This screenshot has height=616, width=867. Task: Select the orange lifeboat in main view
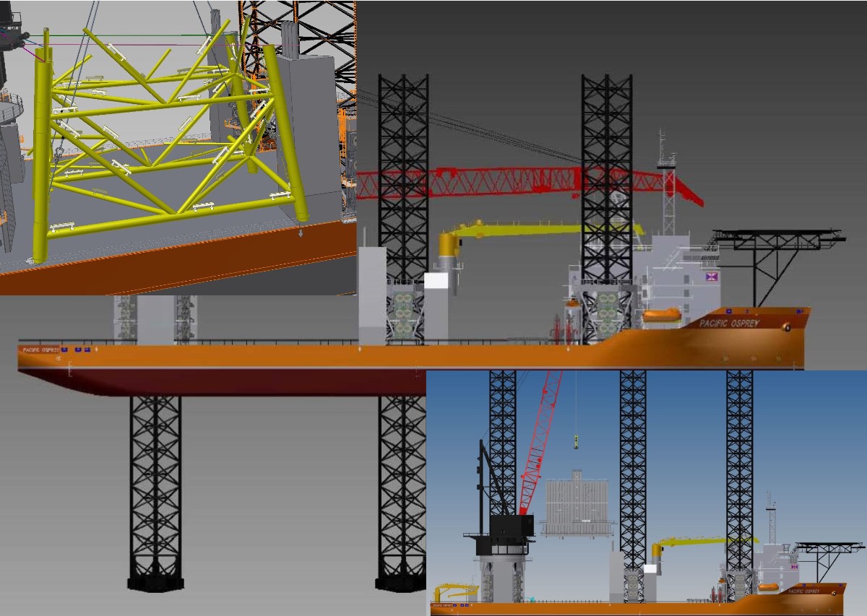[662, 315]
